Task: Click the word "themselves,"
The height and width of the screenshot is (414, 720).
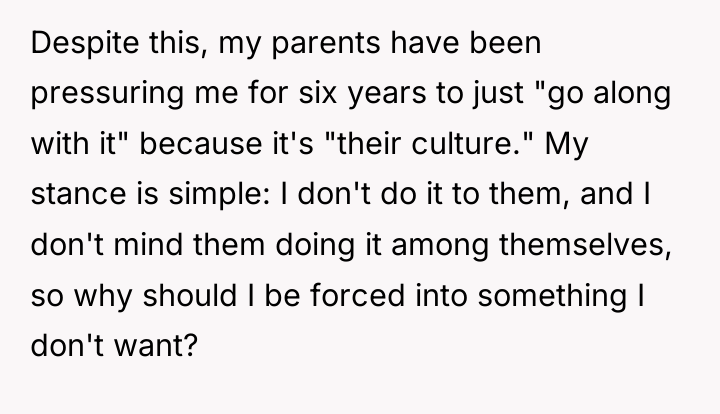Action: (x=585, y=245)
